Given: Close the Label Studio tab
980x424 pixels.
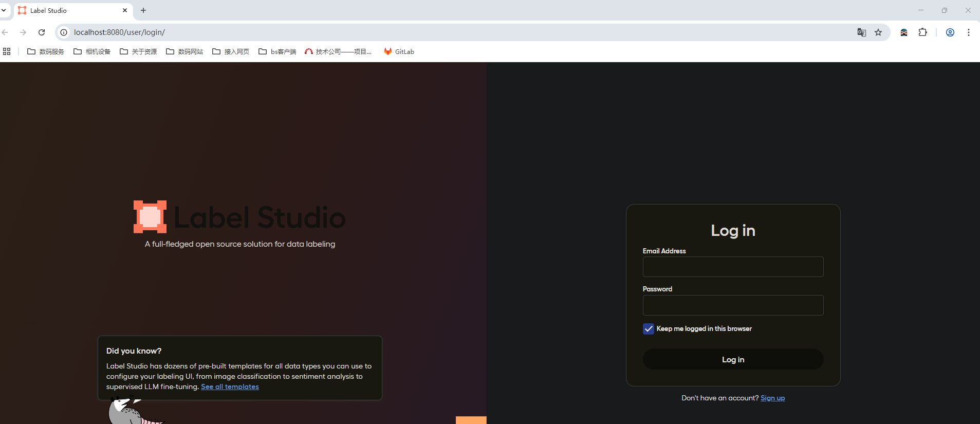Looking at the screenshot, I should [x=125, y=10].
